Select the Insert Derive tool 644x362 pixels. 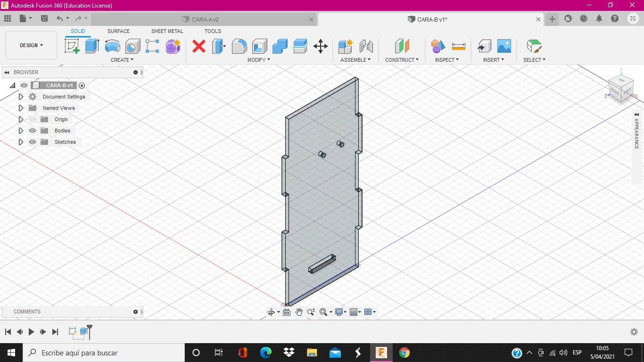click(x=484, y=46)
